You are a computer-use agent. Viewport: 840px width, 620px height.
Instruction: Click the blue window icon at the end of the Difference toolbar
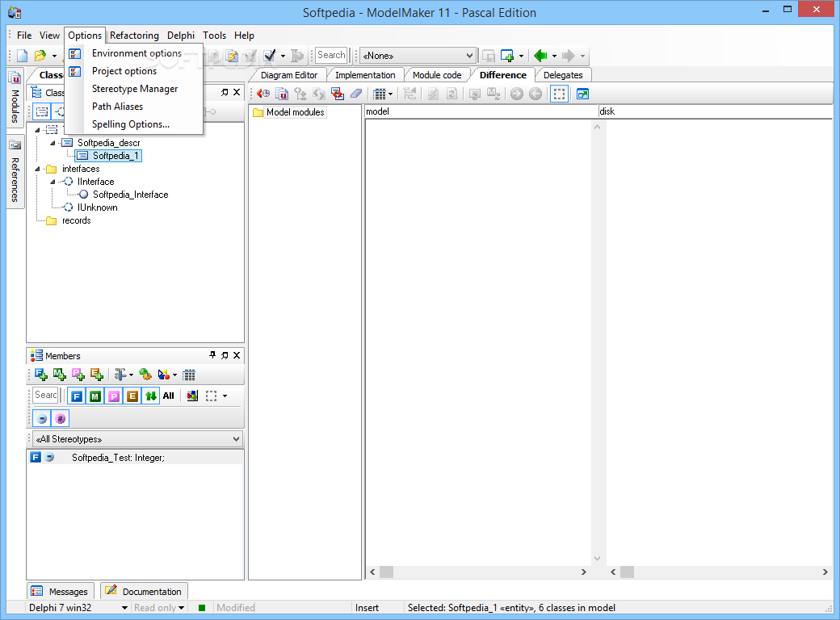coord(582,94)
